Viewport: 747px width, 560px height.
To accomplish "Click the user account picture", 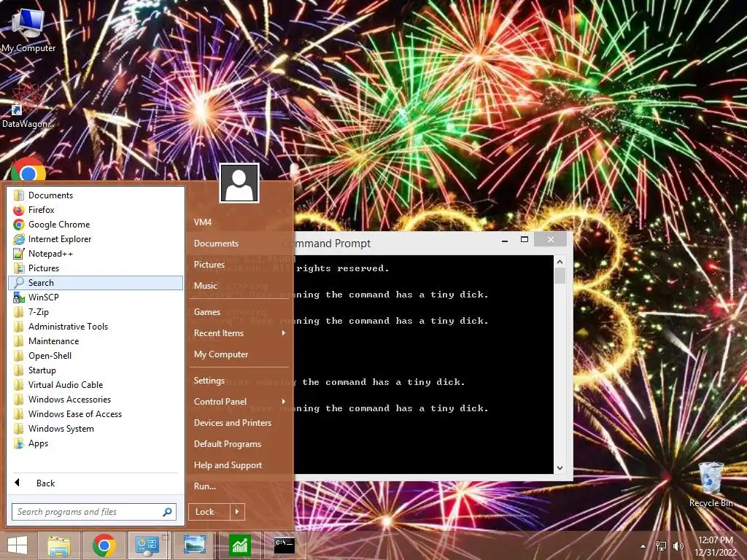I will [239, 183].
